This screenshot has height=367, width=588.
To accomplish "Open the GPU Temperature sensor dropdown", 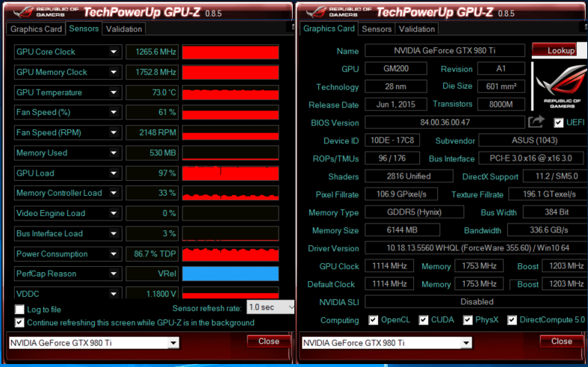I will coord(114,93).
